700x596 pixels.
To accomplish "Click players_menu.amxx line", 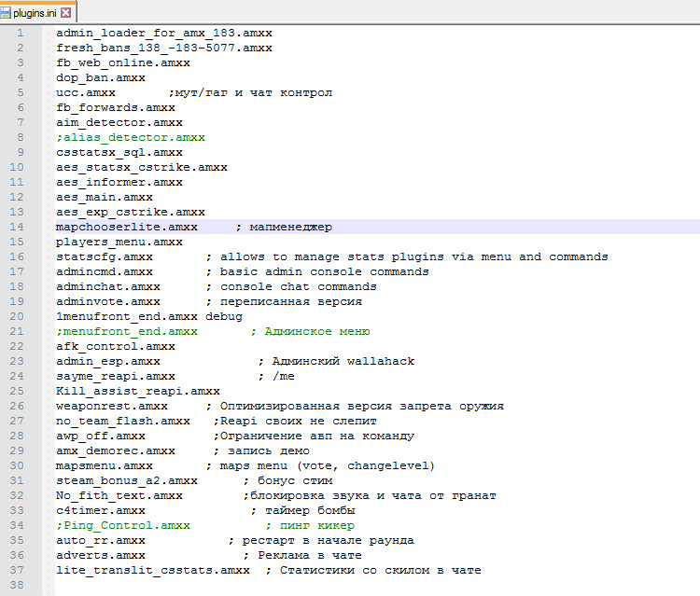I will point(119,242).
